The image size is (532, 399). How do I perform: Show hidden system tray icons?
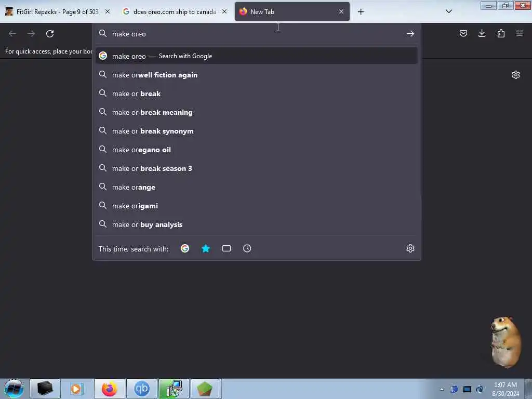pyautogui.click(x=442, y=389)
